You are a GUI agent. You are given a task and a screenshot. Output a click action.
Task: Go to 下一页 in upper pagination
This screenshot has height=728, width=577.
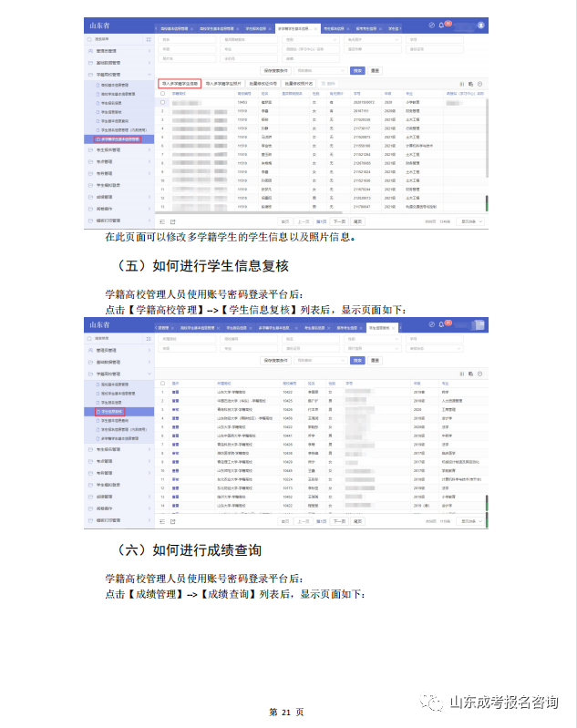[340, 222]
